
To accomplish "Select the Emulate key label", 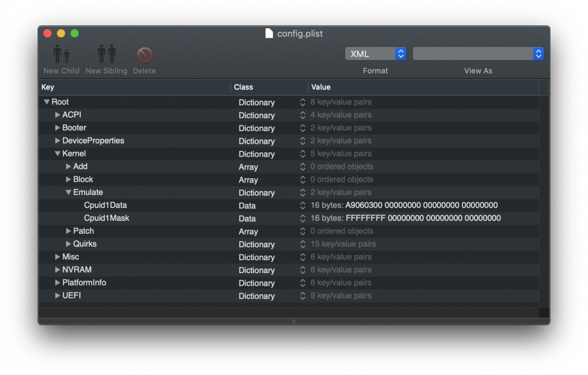I will point(88,192).
